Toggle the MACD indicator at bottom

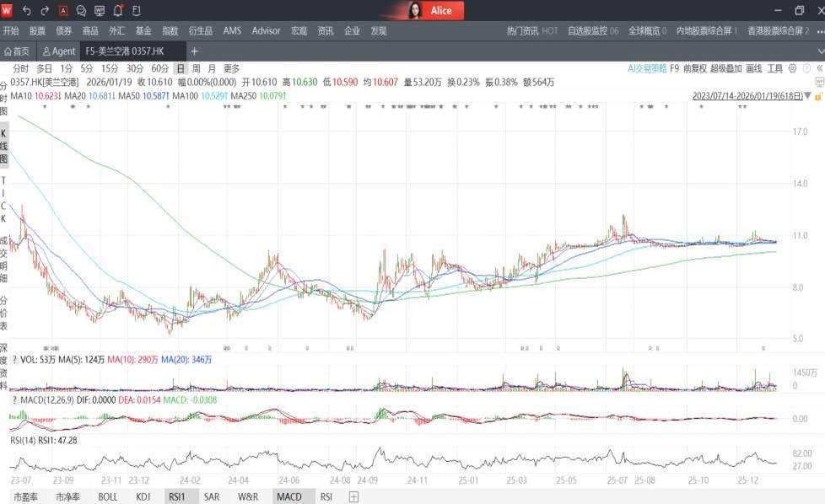coord(288,497)
